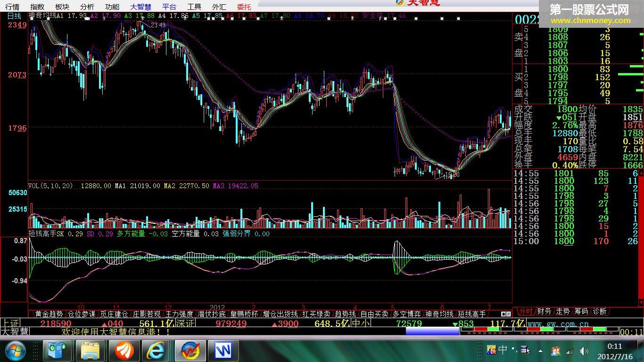Switch to the 红买绿卖 indicator tab
Viewport: 644px width, 362px height.
point(316,313)
